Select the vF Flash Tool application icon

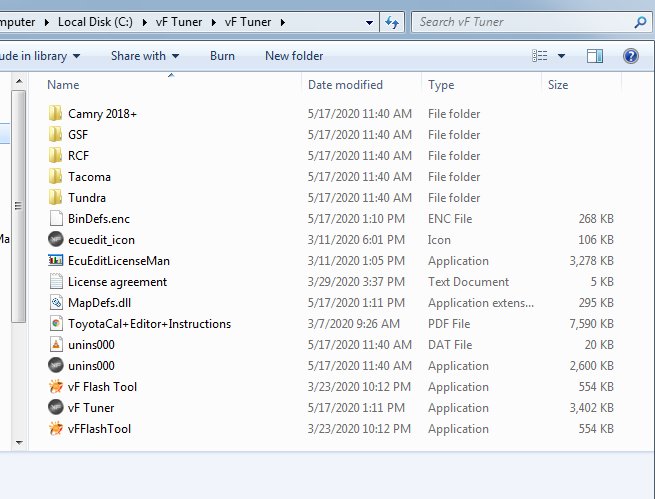coord(56,387)
